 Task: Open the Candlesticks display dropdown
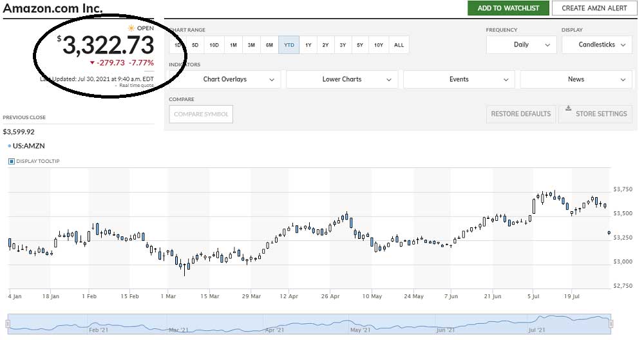point(597,45)
